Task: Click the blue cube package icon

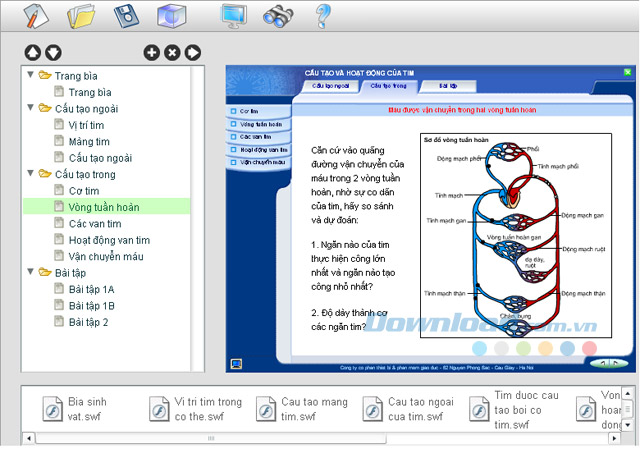Action: tap(172, 16)
